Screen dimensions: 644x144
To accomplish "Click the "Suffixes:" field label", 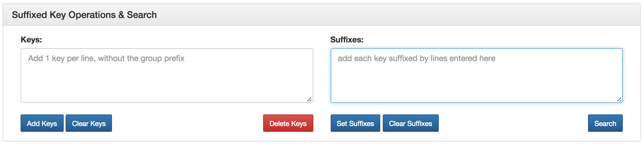I will (347, 40).
